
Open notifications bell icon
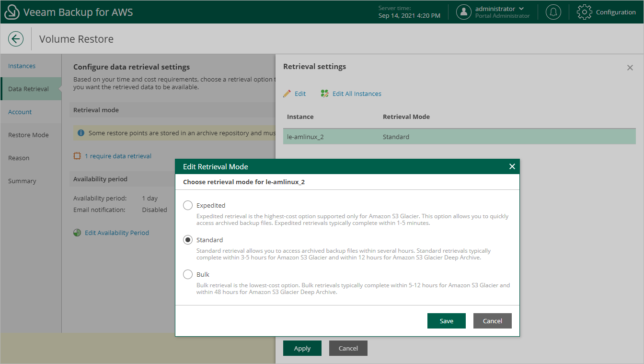click(553, 12)
